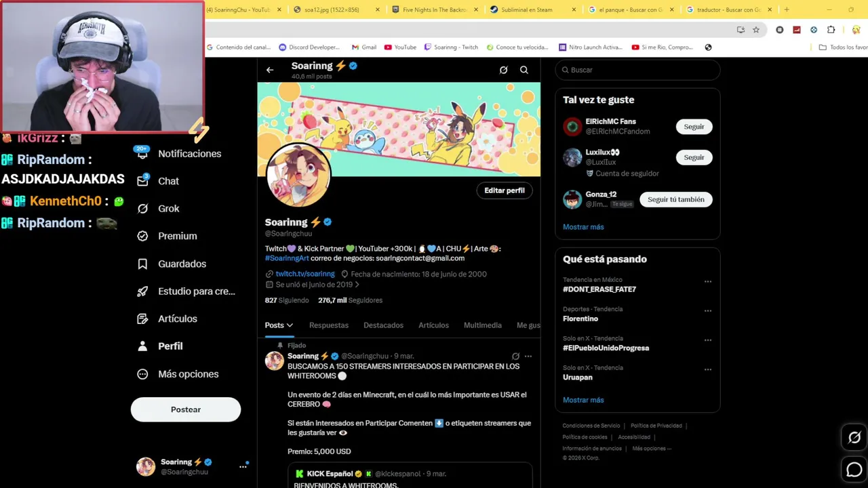Open the 276,7 mil Seguidores list
Image resolution: width=868 pixels, height=488 pixels.
pos(351,300)
